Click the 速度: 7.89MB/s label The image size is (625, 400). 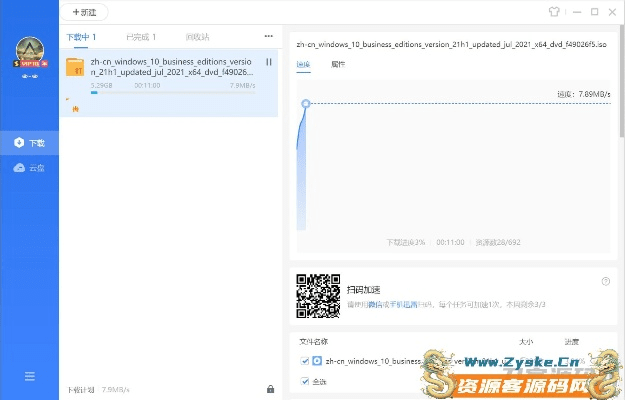click(584, 94)
